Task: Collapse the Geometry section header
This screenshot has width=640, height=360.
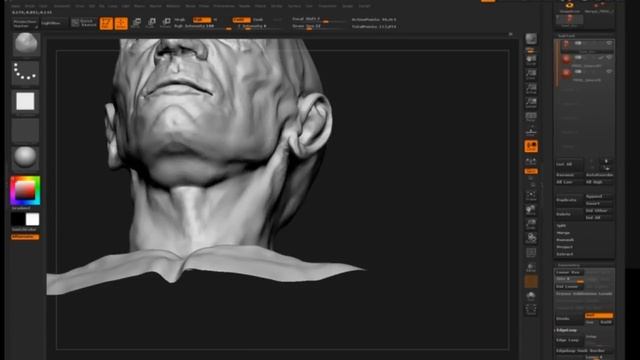Action: pos(569,265)
